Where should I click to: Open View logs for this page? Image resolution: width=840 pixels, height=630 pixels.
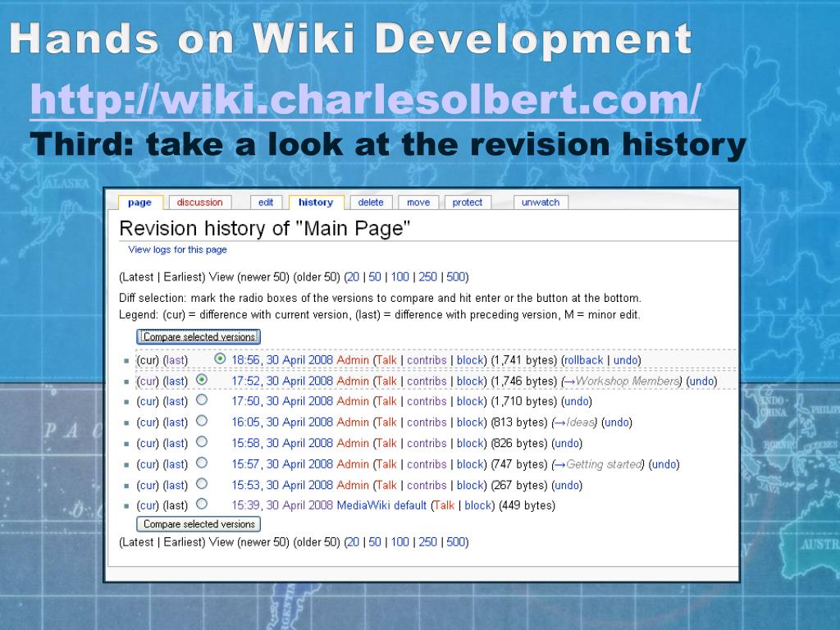[x=177, y=249]
